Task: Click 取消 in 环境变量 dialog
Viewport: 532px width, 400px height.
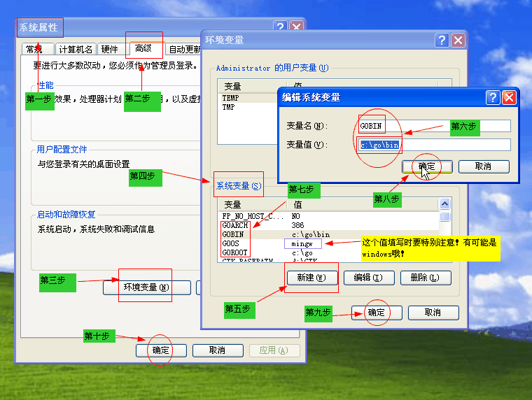Action: coord(433,313)
